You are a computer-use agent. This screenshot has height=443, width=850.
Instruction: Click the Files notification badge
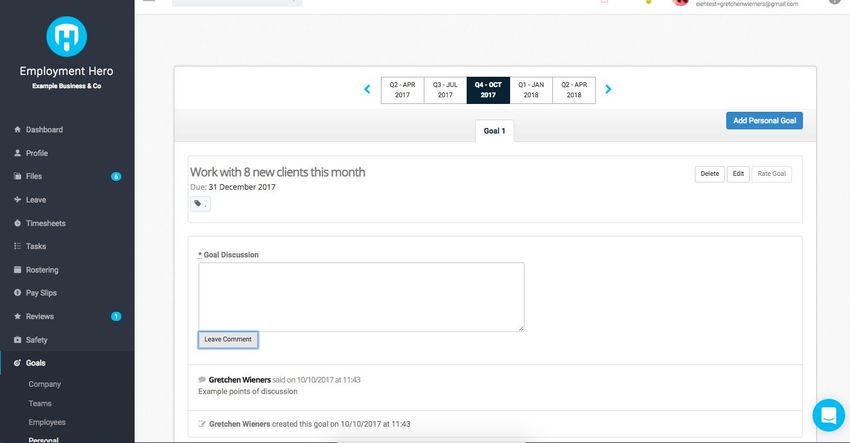(x=116, y=176)
